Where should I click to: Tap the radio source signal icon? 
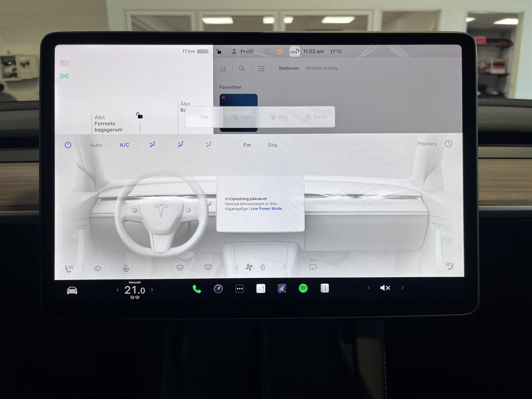pos(223,68)
